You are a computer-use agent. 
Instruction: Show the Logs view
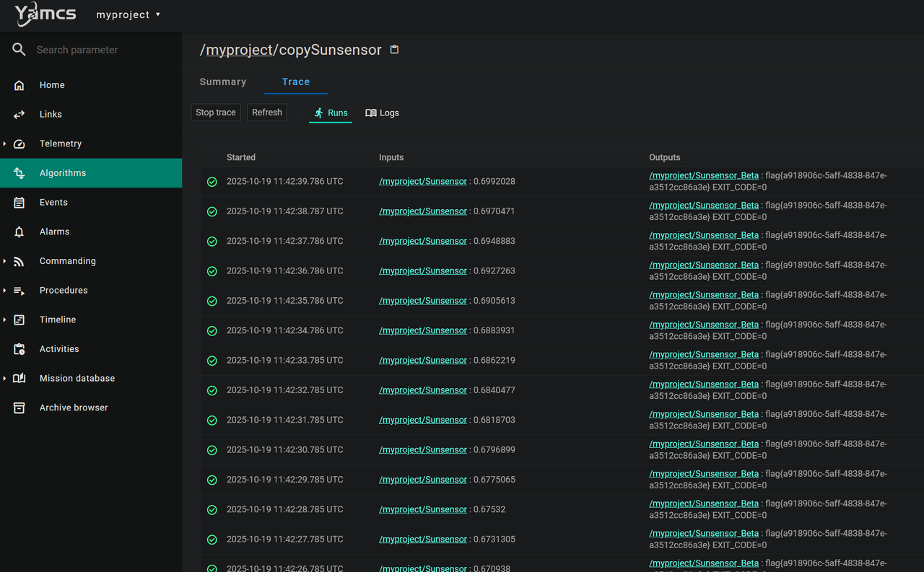(382, 113)
